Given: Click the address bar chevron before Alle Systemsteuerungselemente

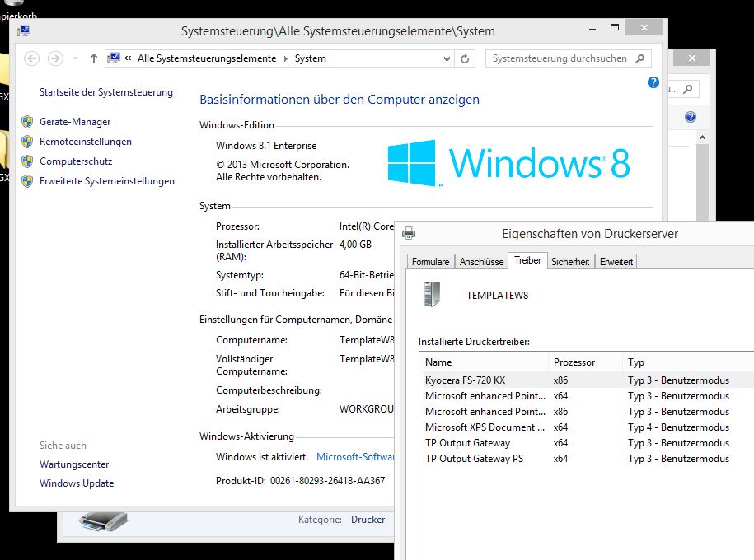Looking at the screenshot, I should (128, 58).
